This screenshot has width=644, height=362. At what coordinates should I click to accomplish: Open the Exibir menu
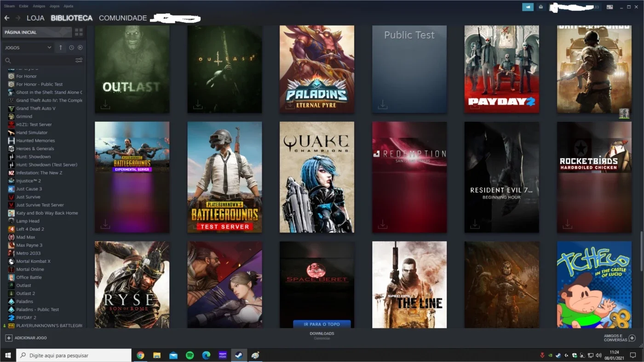click(24, 6)
